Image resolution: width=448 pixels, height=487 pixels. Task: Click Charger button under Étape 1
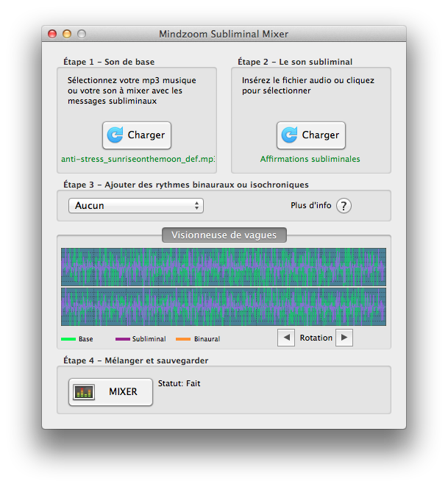point(137,135)
